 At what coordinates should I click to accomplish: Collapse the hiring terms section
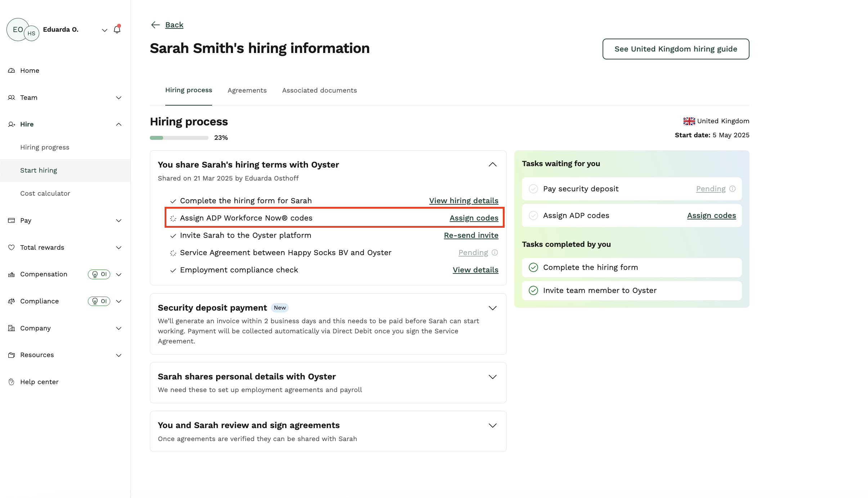[492, 164]
